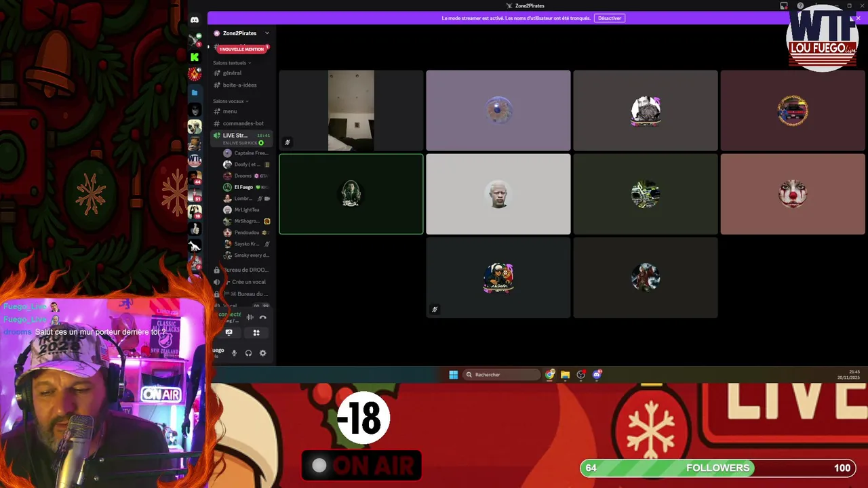
Task: Open Chrome from the taskbar
Action: click(550, 375)
